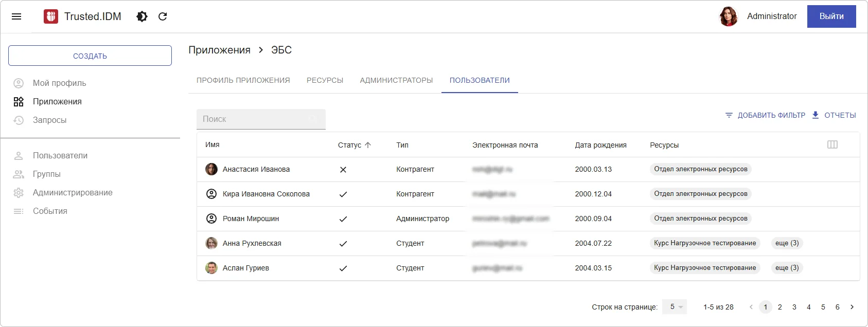This screenshot has width=868, height=327.
Task: Open rows per page dropdown
Action: (675, 307)
